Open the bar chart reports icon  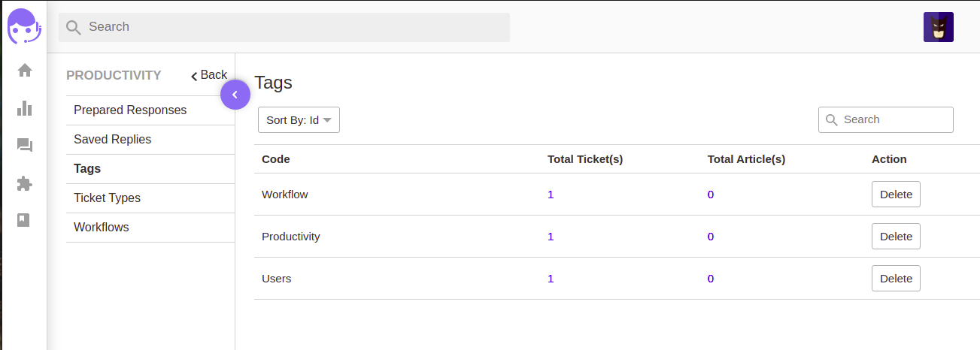(25, 108)
